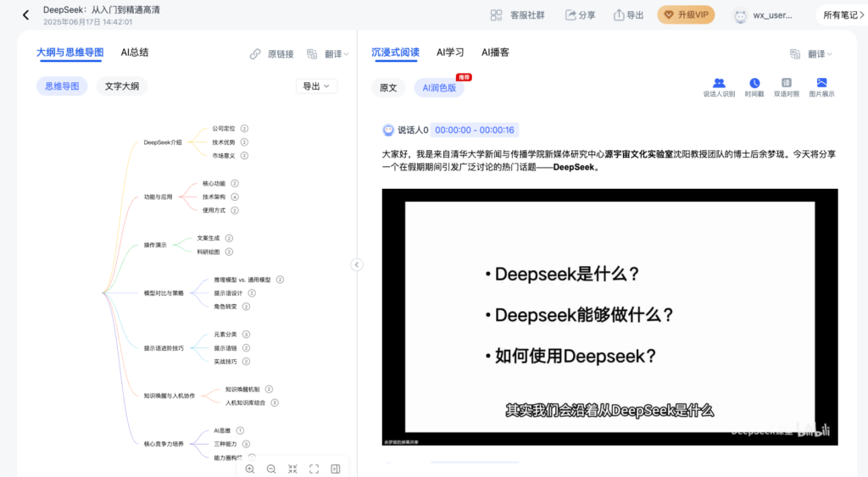Toggle 双语对照 bilingual view
The width and height of the screenshot is (868, 477).
(787, 87)
